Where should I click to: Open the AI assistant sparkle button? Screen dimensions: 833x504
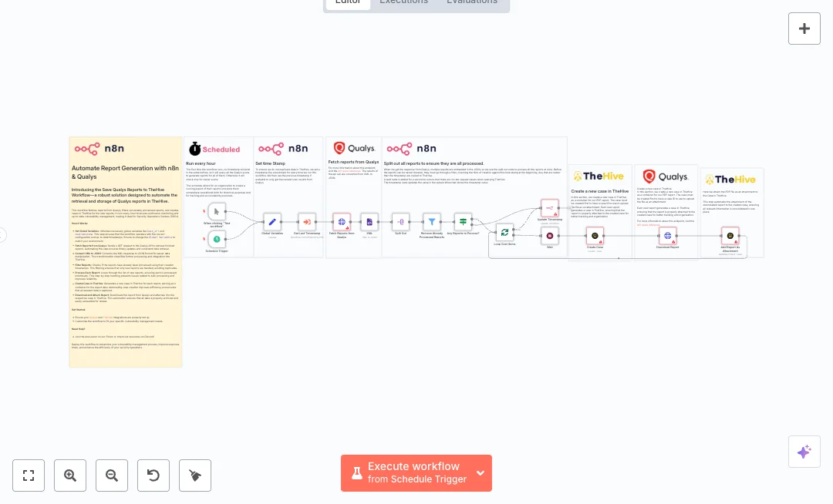point(804,452)
